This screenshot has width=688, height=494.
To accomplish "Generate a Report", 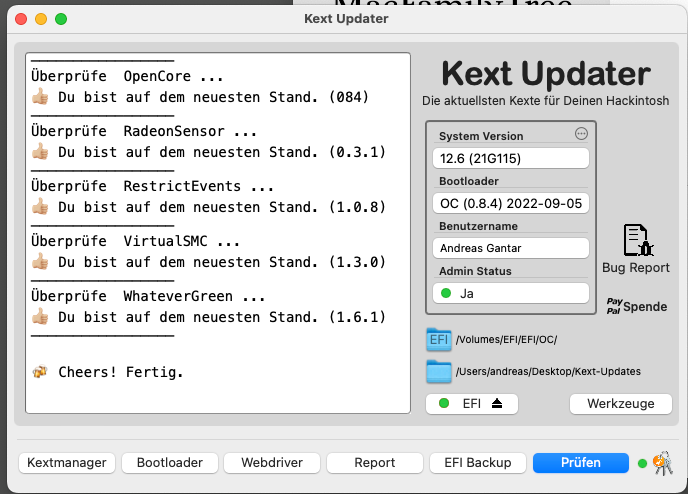I will [375, 463].
